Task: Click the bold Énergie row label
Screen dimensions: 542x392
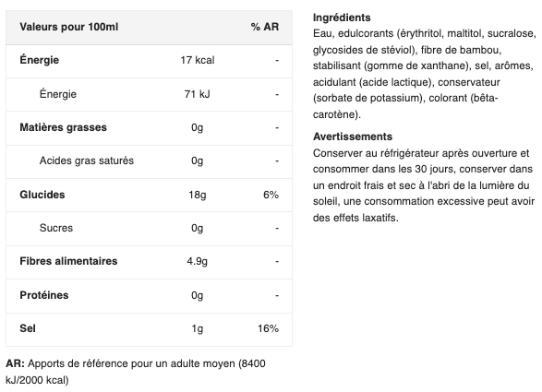Action: point(40,60)
